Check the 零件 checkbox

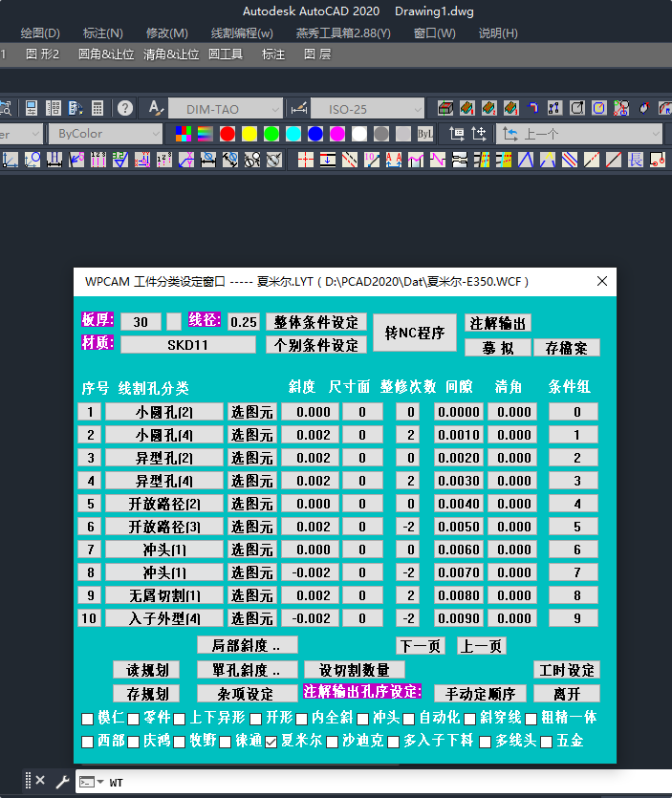(x=134, y=719)
